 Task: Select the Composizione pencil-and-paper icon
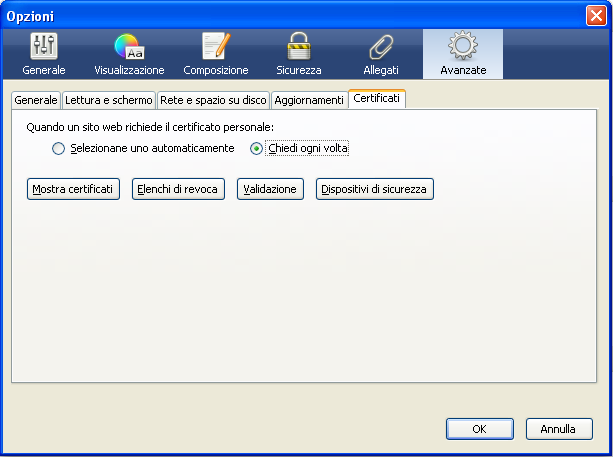(x=215, y=54)
